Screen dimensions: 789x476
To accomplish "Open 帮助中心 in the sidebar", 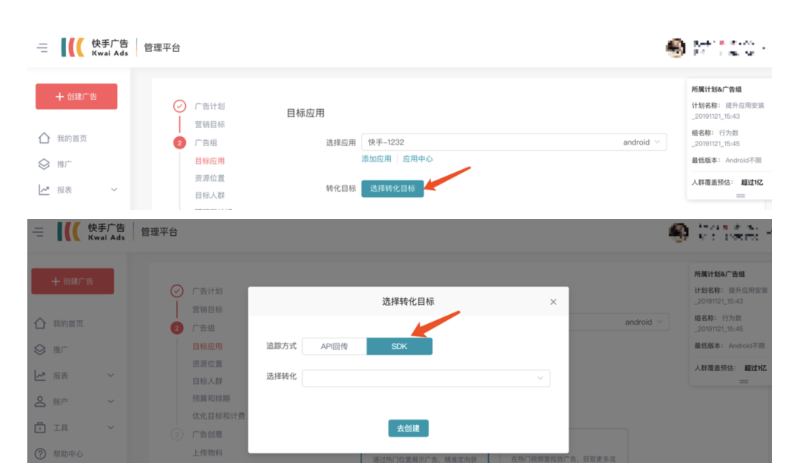I will [68, 454].
